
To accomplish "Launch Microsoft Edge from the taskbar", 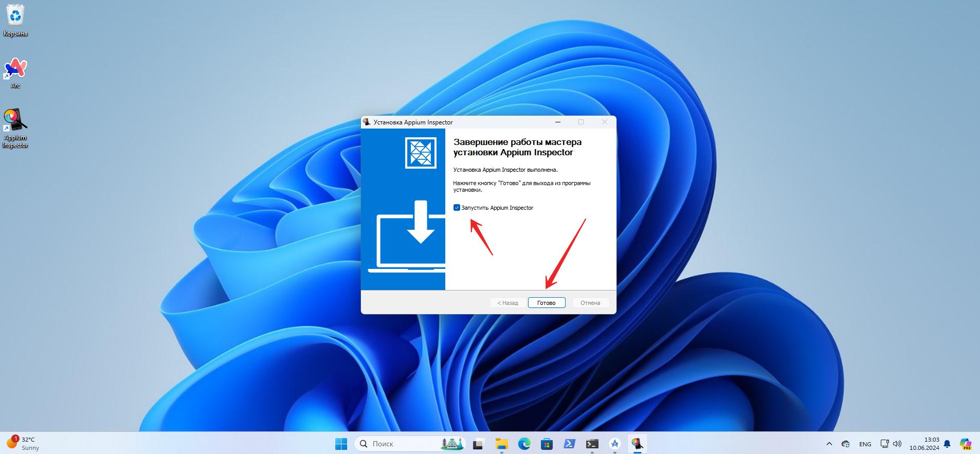I will click(x=524, y=444).
